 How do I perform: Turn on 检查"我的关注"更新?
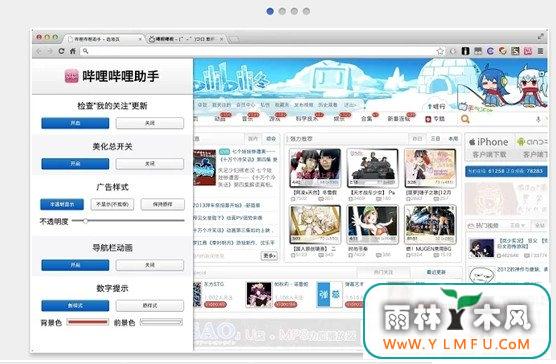click(x=75, y=123)
